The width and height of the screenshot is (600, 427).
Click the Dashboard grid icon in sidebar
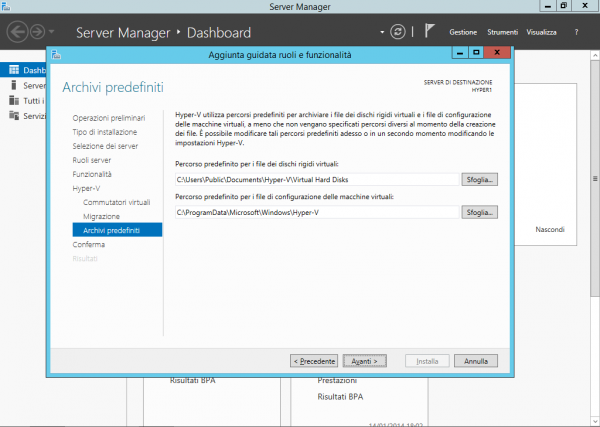point(14,70)
